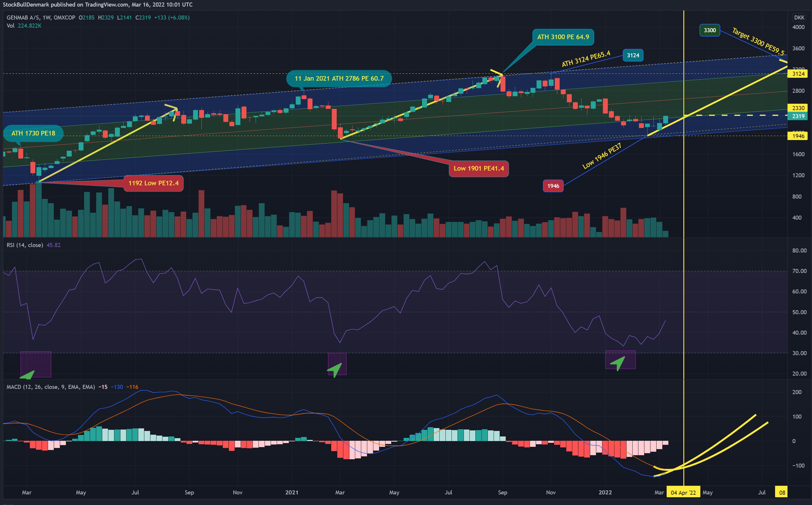Open the DKK currency selector

pos(799,17)
